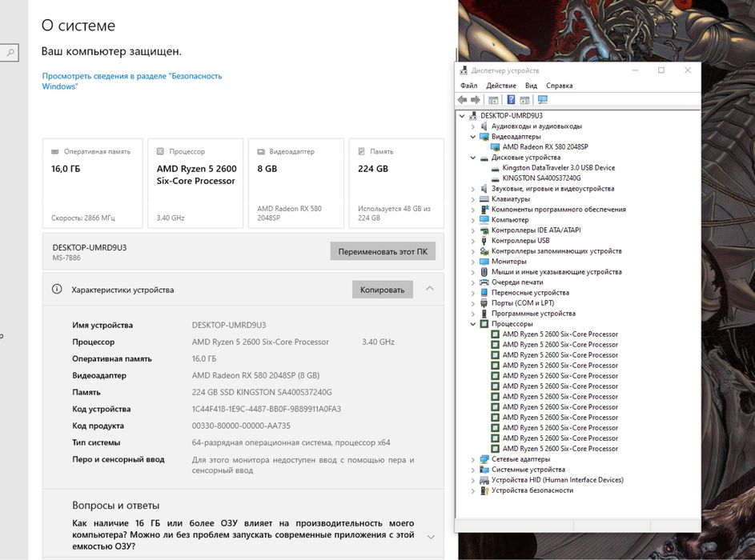The image size is (755, 560).
Task: Click the Устройства HID category icon
Action: point(484,480)
